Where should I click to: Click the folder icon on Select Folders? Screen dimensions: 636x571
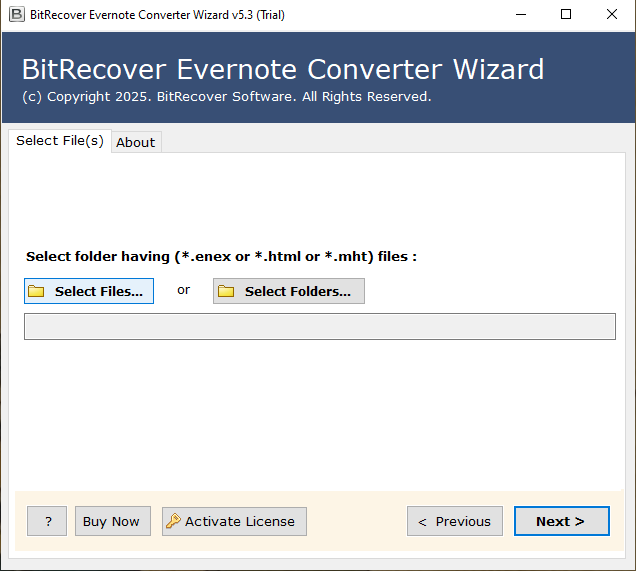pos(226,291)
